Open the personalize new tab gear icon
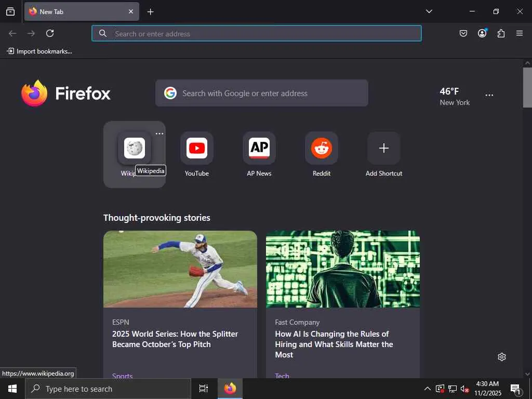 (x=502, y=357)
